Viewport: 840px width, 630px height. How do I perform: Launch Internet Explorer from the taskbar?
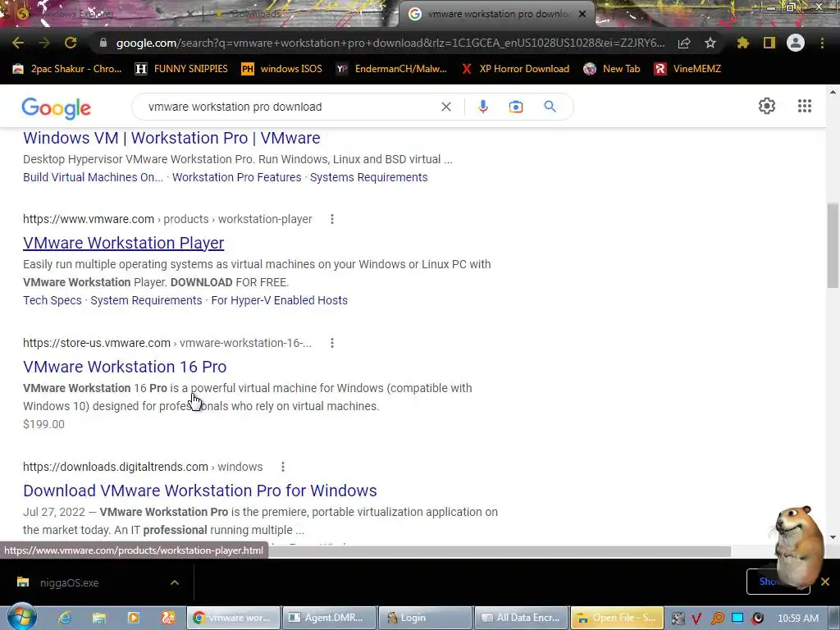tap(65, 618)
